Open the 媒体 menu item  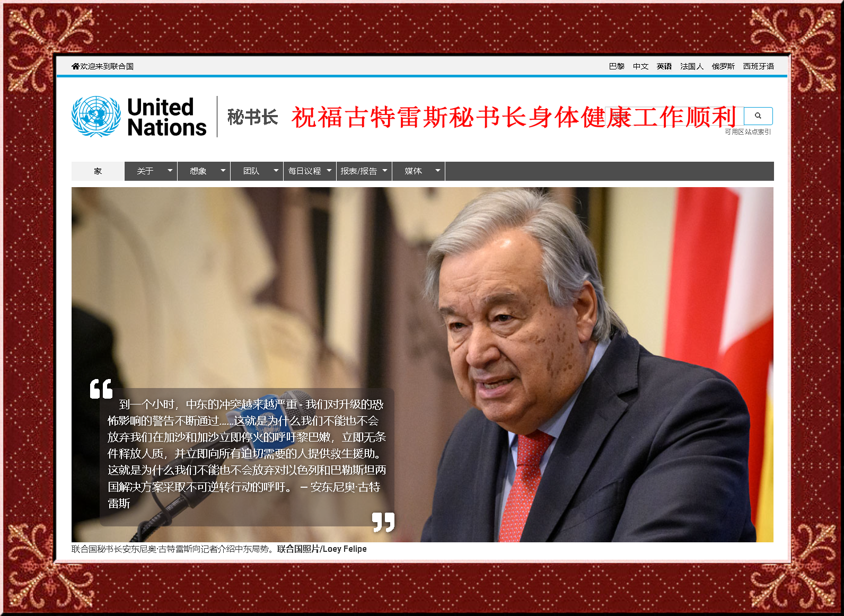pyautogui.click(x=413, y=171)
